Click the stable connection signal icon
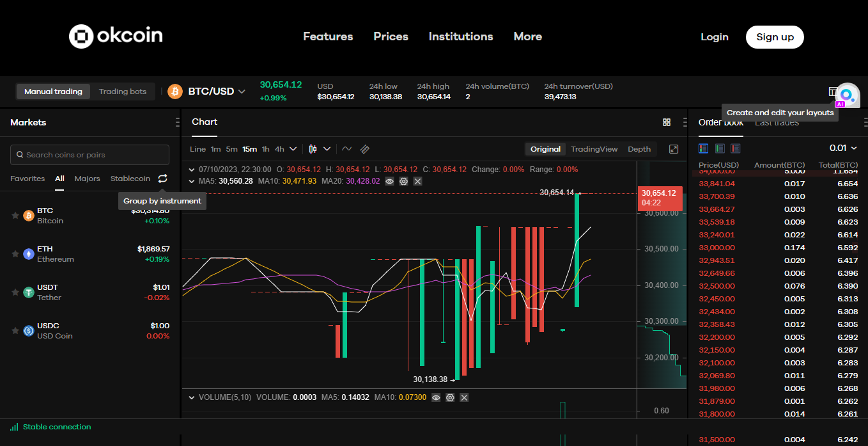Viewport: 868px width, 446px height. 14,427
